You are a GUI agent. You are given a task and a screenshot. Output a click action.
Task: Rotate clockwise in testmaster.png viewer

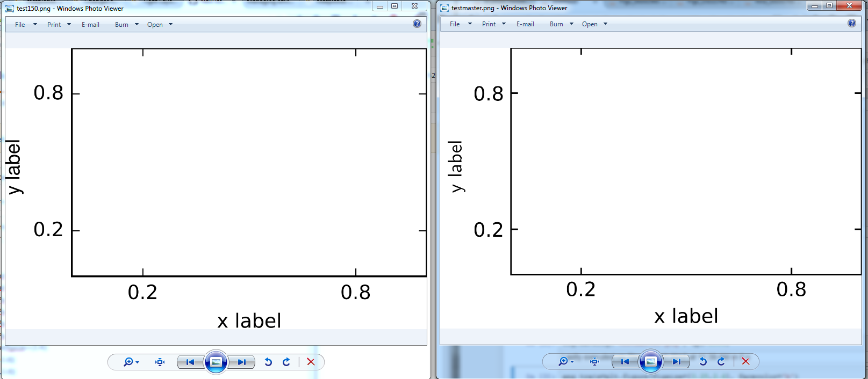tap(721, 361)
